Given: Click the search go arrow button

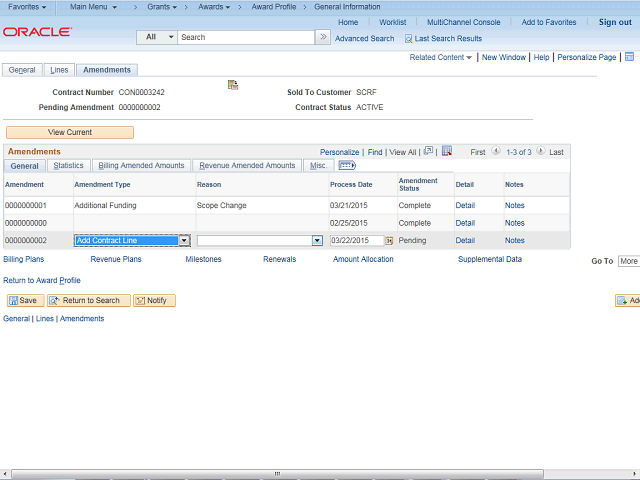Looking at the screenshot, I should pos(323,37).
